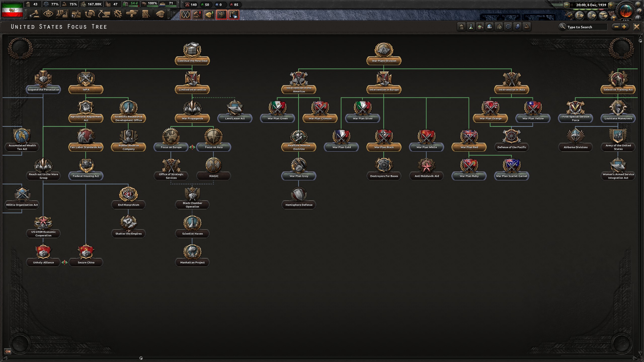The image size is (644, 362).
Task: Zoom in focus tree with plus
Action: click(624, 27)
